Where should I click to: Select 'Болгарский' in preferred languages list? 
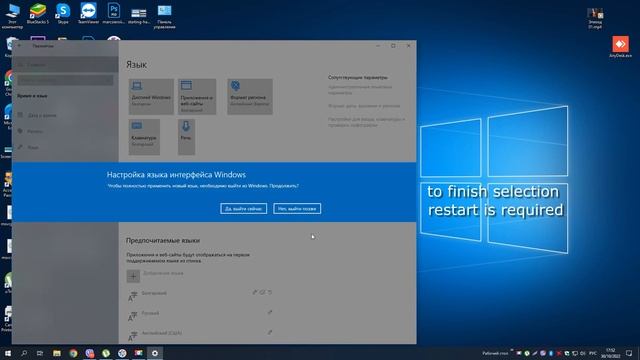(x=200, y=296)
